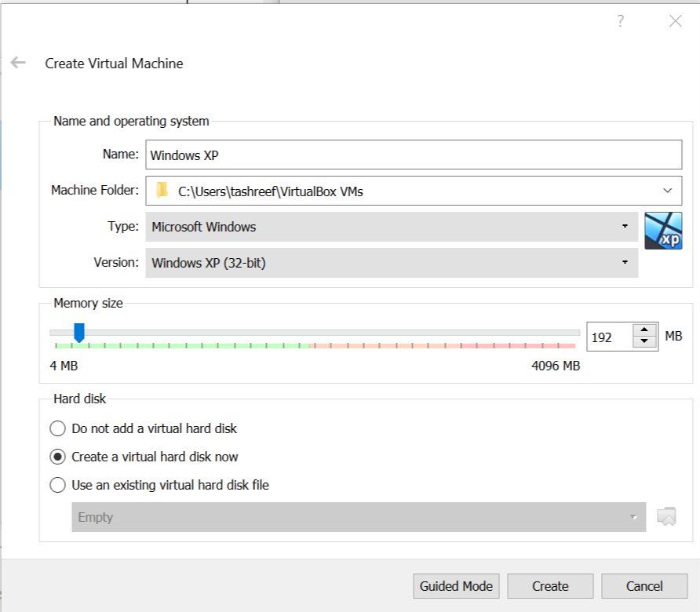Image resolution: width=700 pixels, height=612 pixels.
Task: Increase memory with the up stepper arrow
Action: point(645,330)
